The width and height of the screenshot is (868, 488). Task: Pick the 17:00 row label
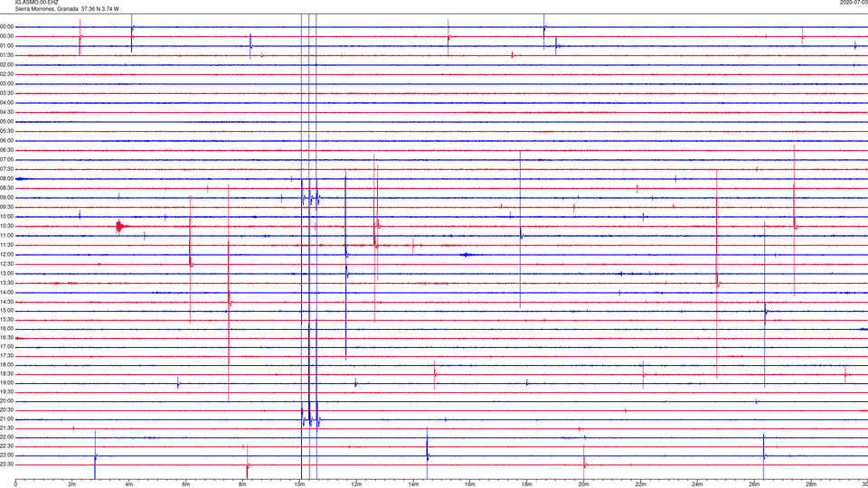[6, 346]
